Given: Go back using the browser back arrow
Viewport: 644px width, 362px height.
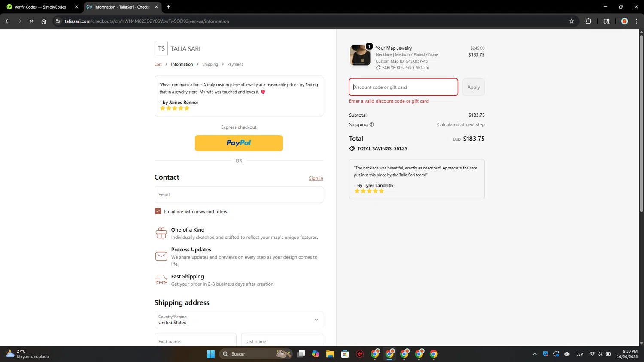Looking at the screenshot, I should click(x=7, y=21).
